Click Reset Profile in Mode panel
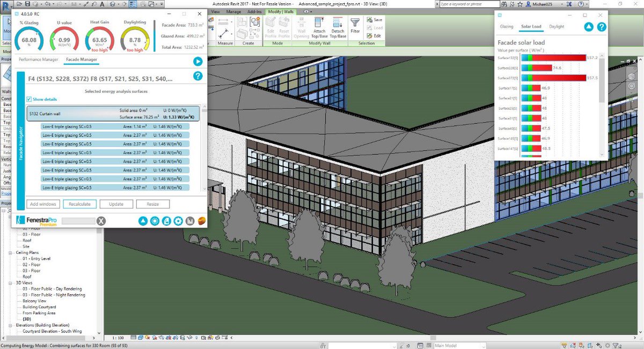644x349 pixels. (x=284, y=27)
